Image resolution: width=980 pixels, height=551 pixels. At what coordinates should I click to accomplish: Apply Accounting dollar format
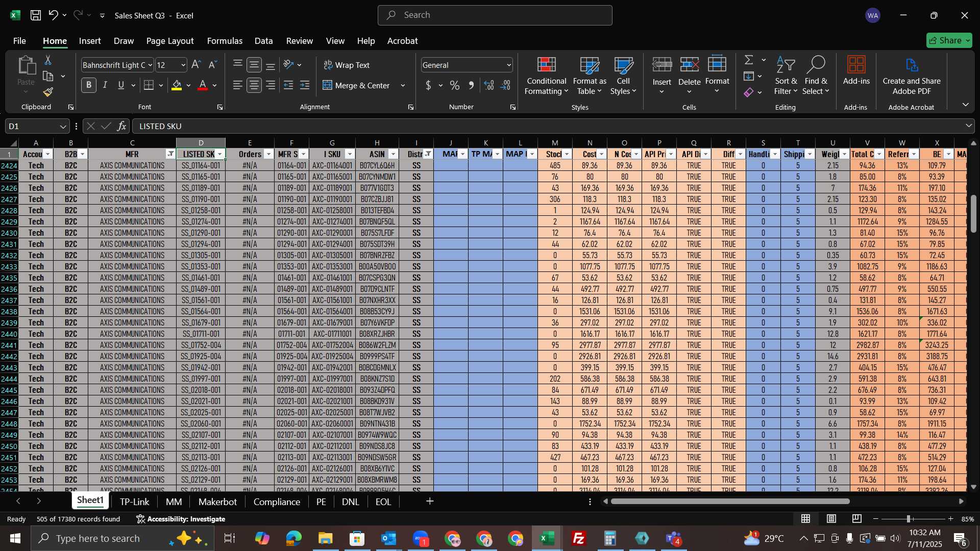428,85
